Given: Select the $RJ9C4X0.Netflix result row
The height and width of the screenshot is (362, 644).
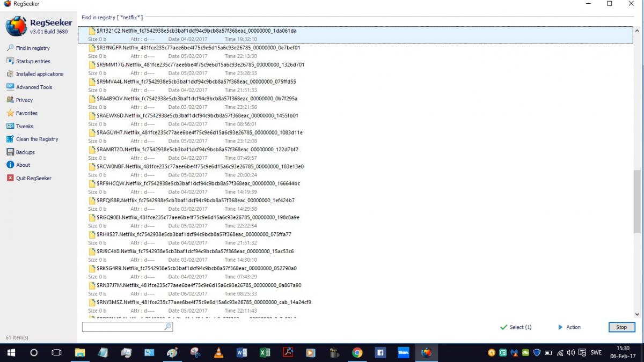Looking at the screenshot, I should click(x=356, y=256).
